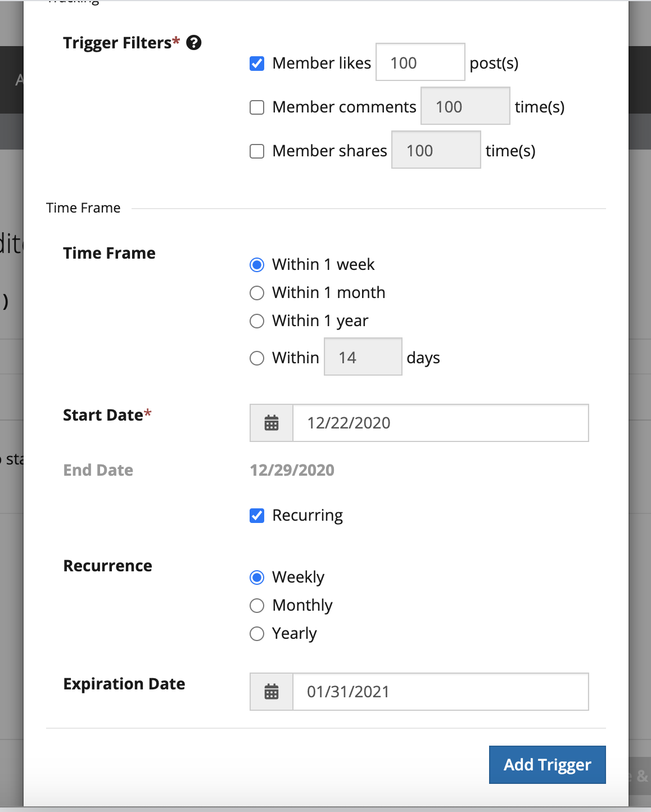
Task: Select the custom Within days radio option
Action: pyautogui.click(x=257, y=358)
